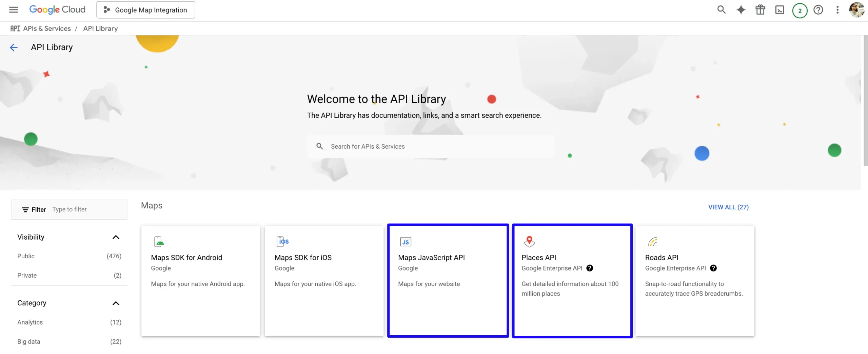
Task: Click the Filter lines icon
Action: click(25, 210)
